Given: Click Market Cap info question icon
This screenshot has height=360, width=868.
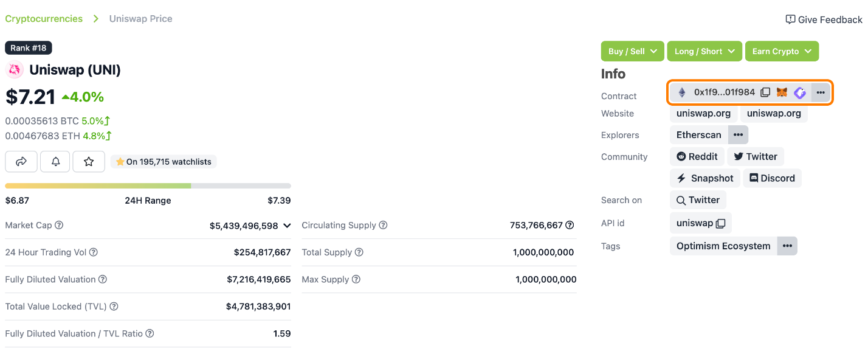Looking at the screenshot, I should coord(59,225).
